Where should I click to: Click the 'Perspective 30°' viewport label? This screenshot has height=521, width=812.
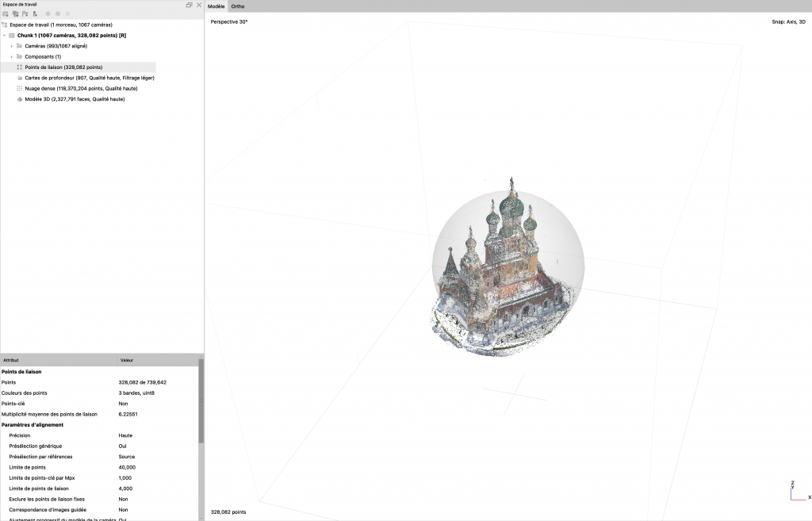pyautogui.click(x=229, y=21)
